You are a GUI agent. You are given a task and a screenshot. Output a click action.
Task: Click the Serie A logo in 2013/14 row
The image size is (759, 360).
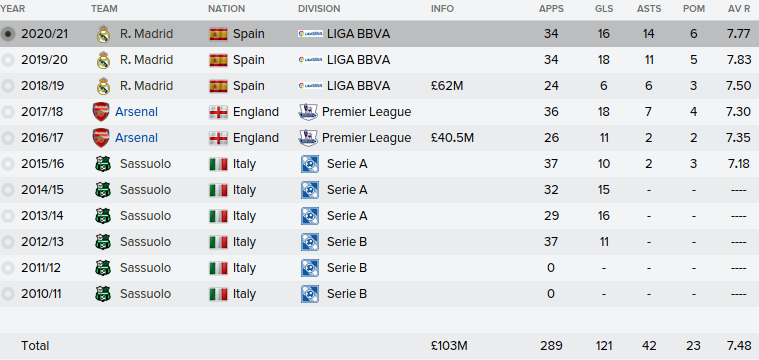point(310,216)
